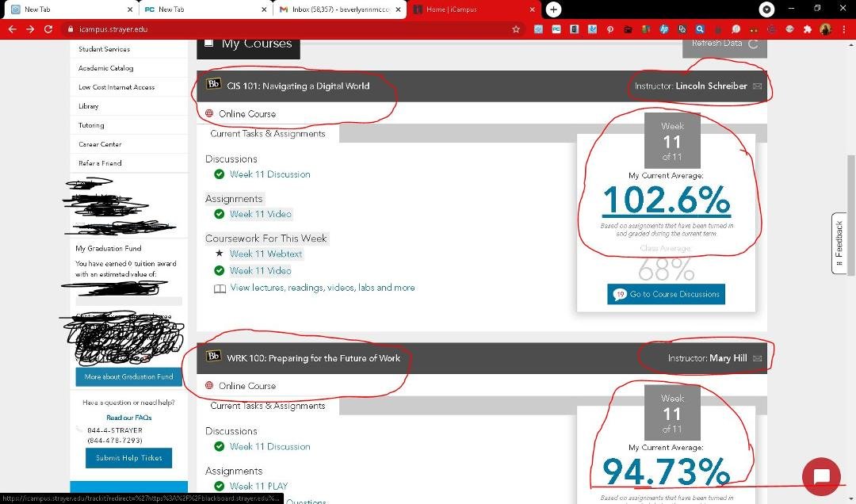Click the blue magnifier search extension
Image resolution: width=856 pixels, height=504 pixels.
coord(700,29)
